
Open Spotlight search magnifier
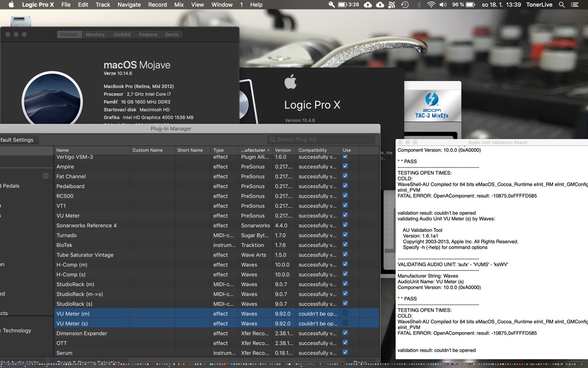562,5
